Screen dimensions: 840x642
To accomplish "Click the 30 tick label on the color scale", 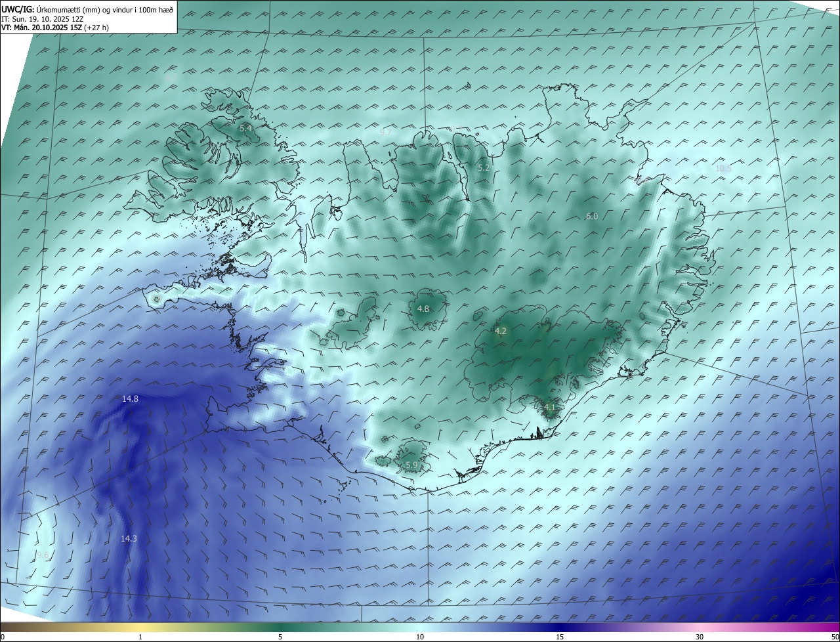I will coord(700,637).
